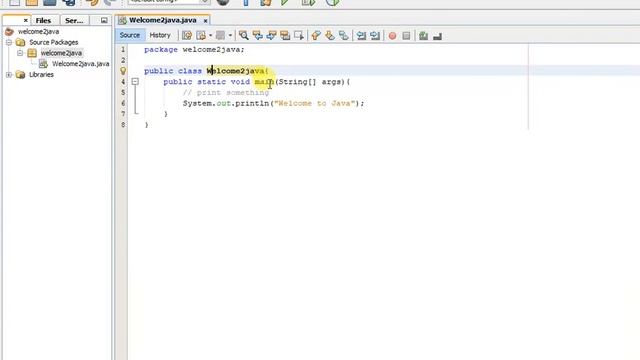Click the Source Packages folder icon
The height and width of the screenshot is (360, 640).
20,42
